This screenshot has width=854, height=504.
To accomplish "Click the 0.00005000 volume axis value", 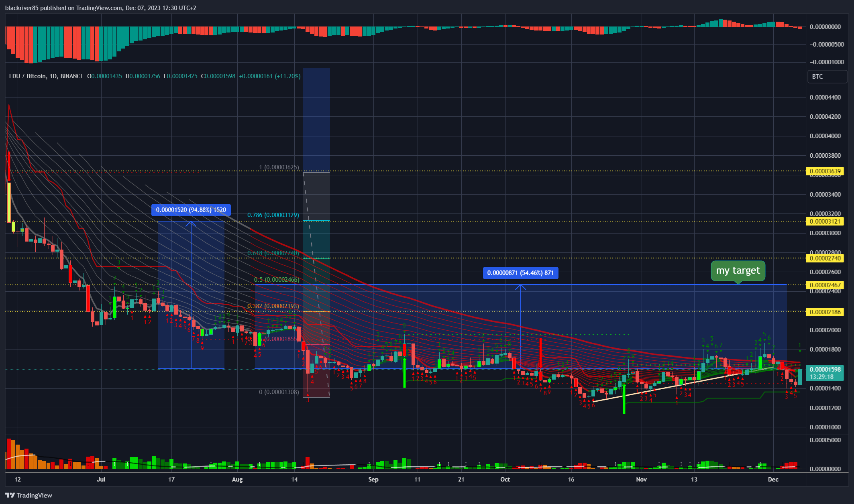I will coord(825,440).
